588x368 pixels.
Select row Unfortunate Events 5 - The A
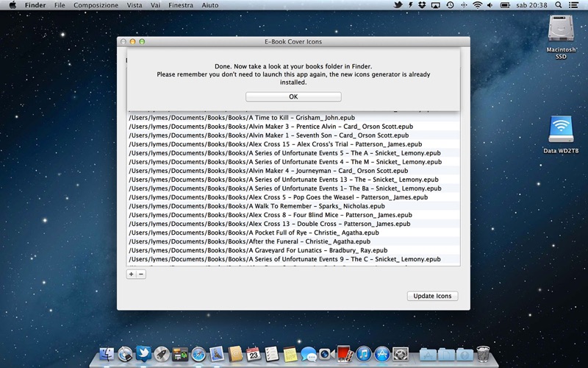[293, 153]
